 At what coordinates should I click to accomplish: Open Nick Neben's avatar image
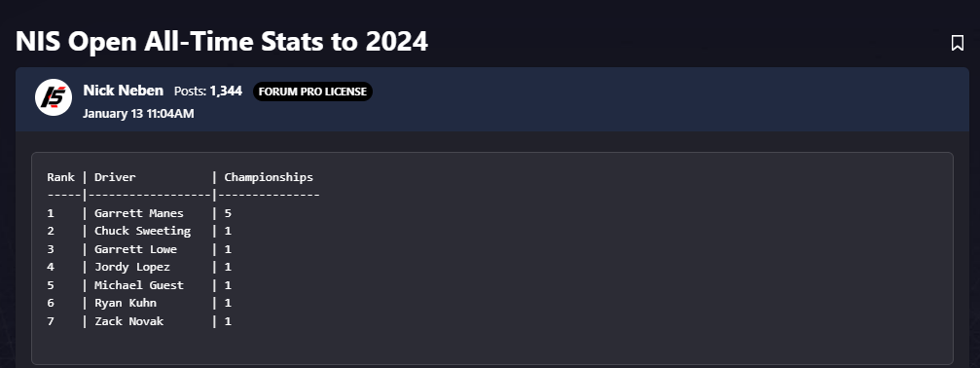pyautogui.click(x=54, y=97)
